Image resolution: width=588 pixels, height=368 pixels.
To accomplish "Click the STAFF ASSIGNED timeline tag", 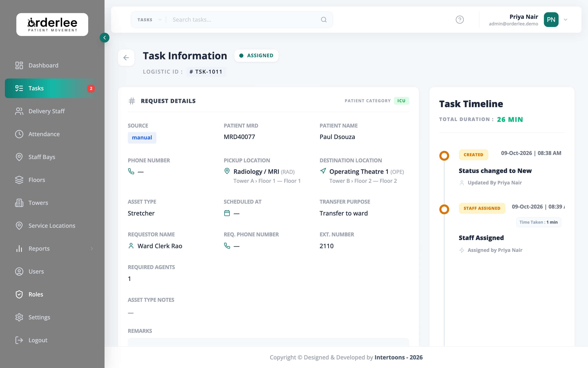I will click(x=482, y=208).
